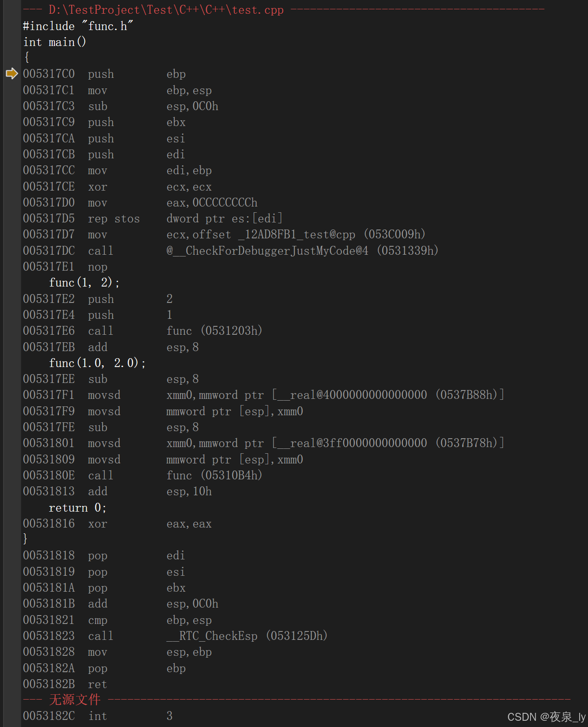Image resolution: width=588 pixels, height=727 pixels.
Task: Select the line at address 005317C0
Action: [x=104, y=74]
